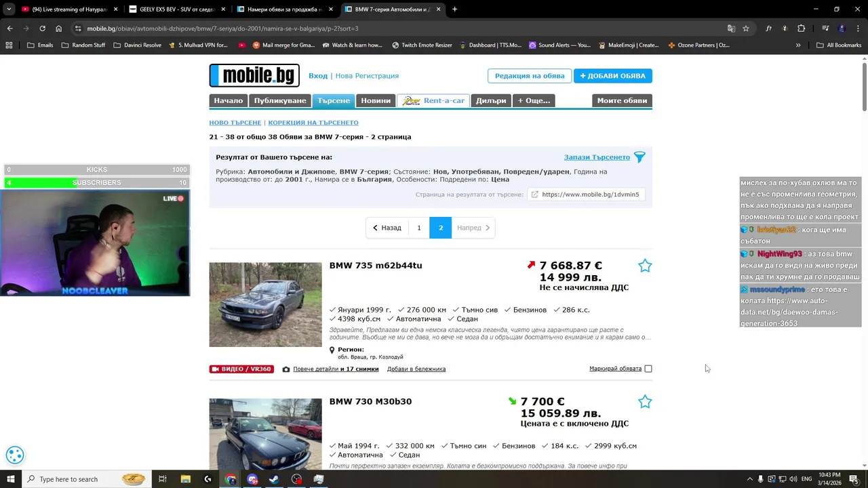Open the Дилъри menu item

pos(491,100)
